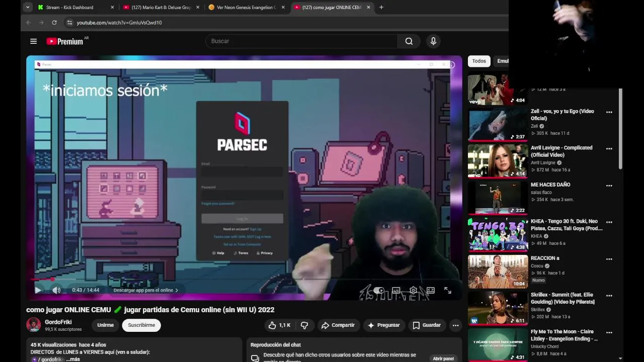This screenshot has width=644, height=362.
Task: Open options menu for Fly Me To The Moon
Action: point(609,333)
